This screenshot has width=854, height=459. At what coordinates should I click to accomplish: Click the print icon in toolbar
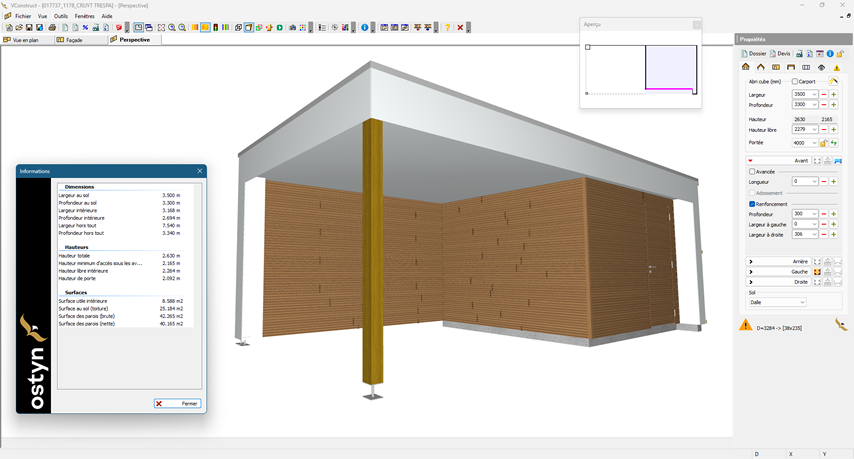click(52, 28)
